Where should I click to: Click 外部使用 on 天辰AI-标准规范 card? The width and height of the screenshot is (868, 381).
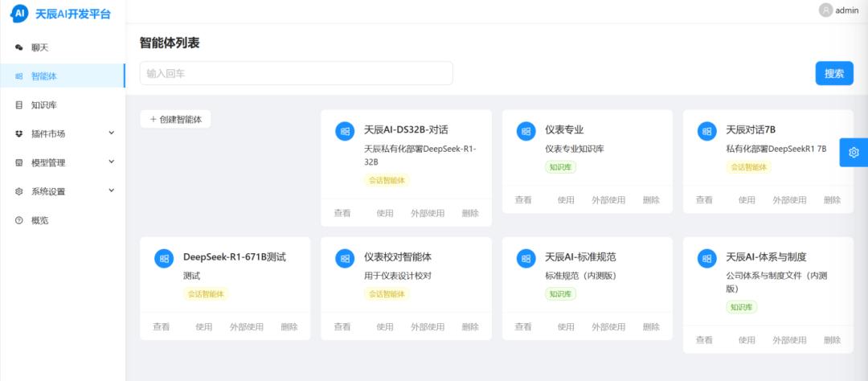(608, 326)
